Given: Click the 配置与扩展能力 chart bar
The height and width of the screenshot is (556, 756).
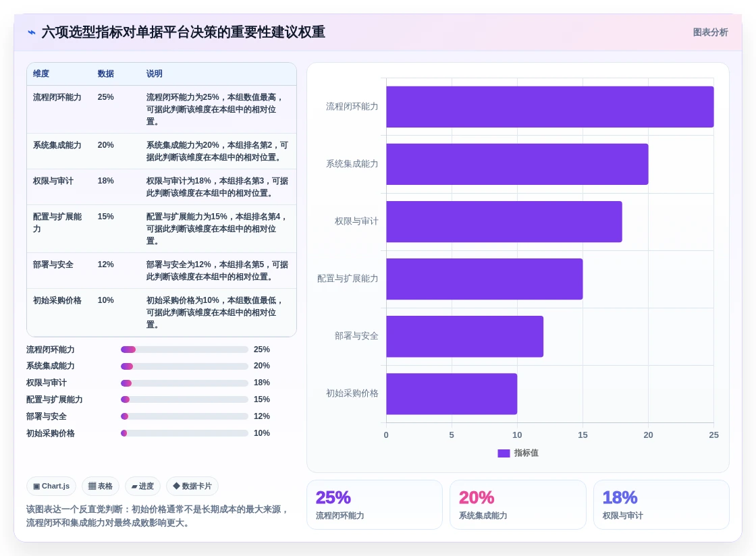Looking at the screenshot, I should (484, 279).
